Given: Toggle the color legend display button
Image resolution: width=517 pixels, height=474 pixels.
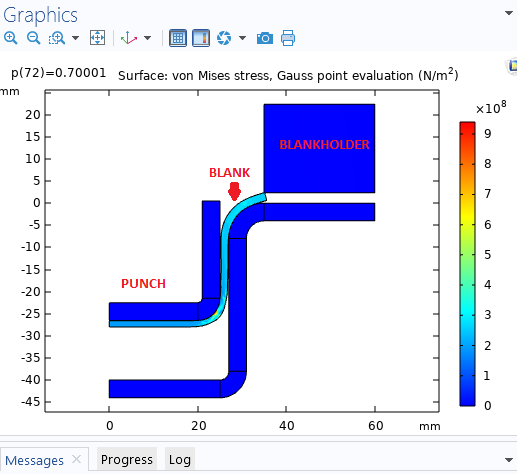Looking at the screenshot, I should click(201, 38).
